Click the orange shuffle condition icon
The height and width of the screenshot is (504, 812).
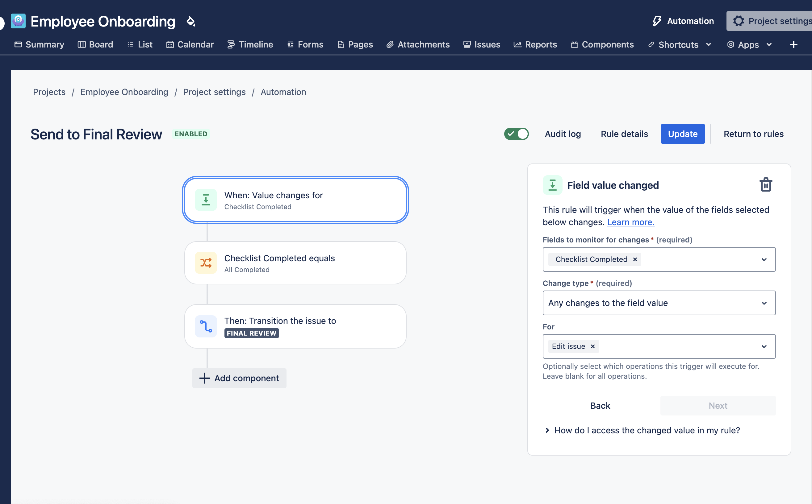pos(206,263)
